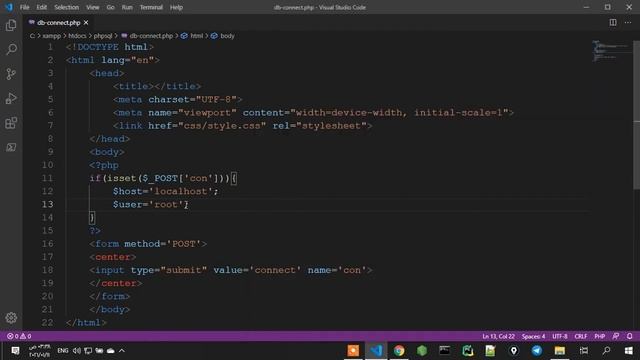This screenshot has height=360, width=640.
Task: Open the Windows Start menu
Action: [x=629, y=350]
